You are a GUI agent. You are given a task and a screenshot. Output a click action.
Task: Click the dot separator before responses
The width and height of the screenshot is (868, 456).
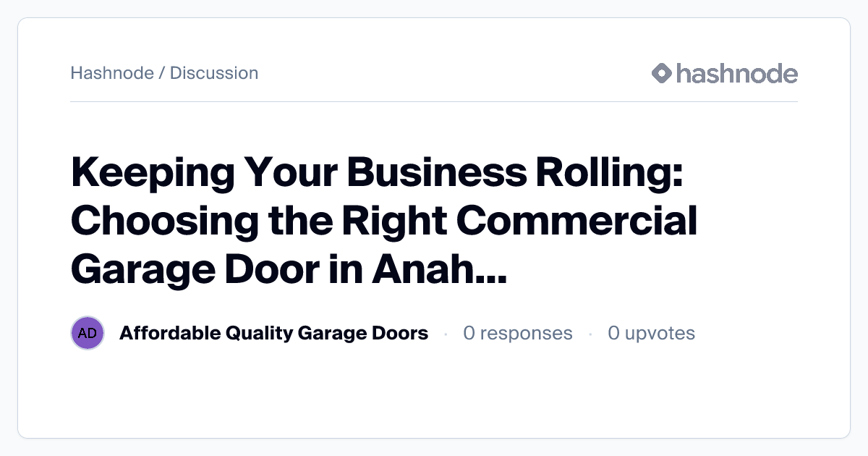[x=446, y=334]
